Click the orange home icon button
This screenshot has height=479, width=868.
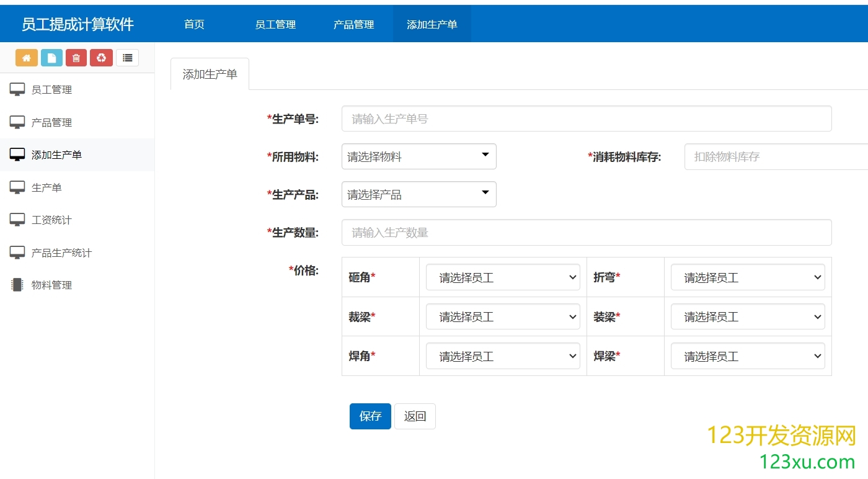point(26,58)
